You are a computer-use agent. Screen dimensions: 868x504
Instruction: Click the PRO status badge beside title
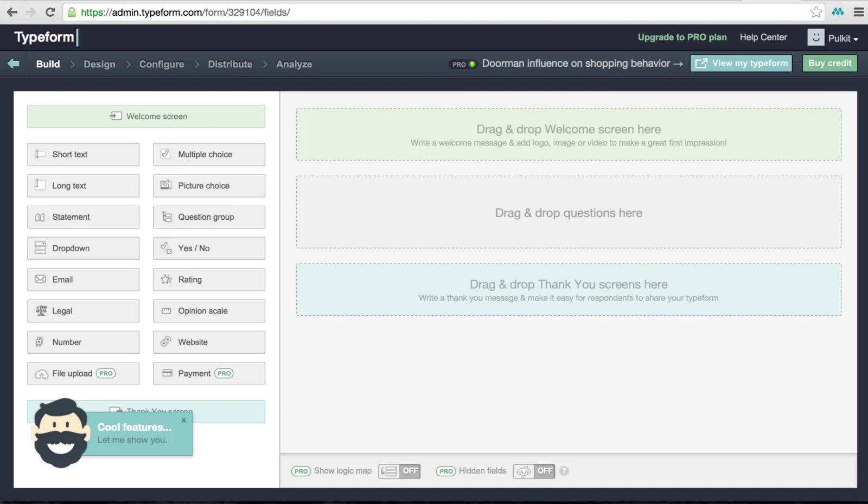[463, 64]
